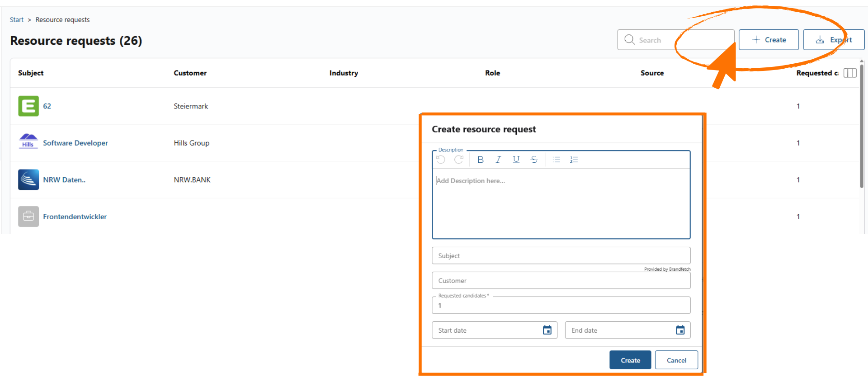Open the Frontendentwickler request

point(75,217)
